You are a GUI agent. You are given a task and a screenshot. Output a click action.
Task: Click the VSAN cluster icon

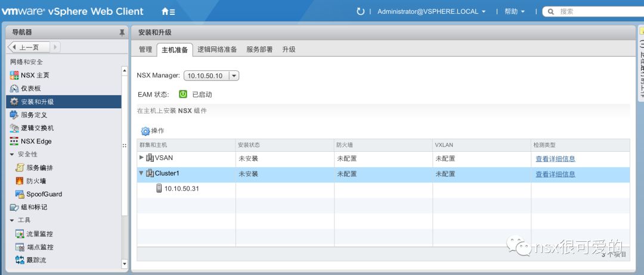click(x=150, y=158)
